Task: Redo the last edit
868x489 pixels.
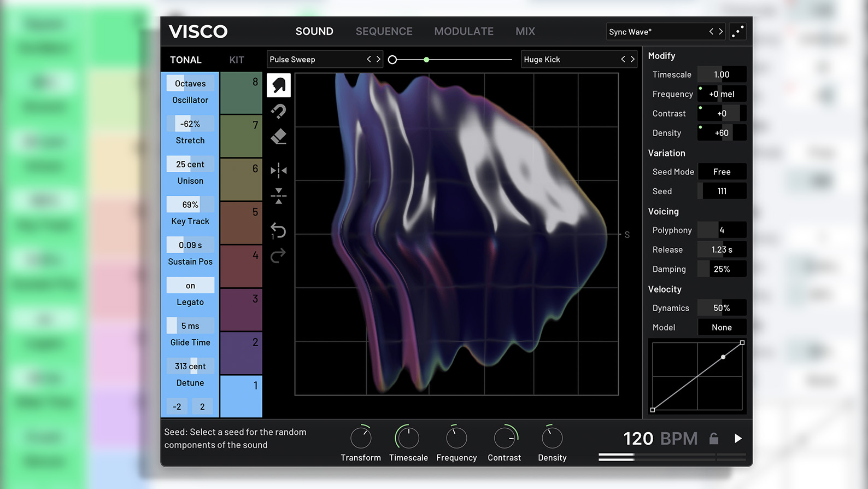Action: (278, 255)
